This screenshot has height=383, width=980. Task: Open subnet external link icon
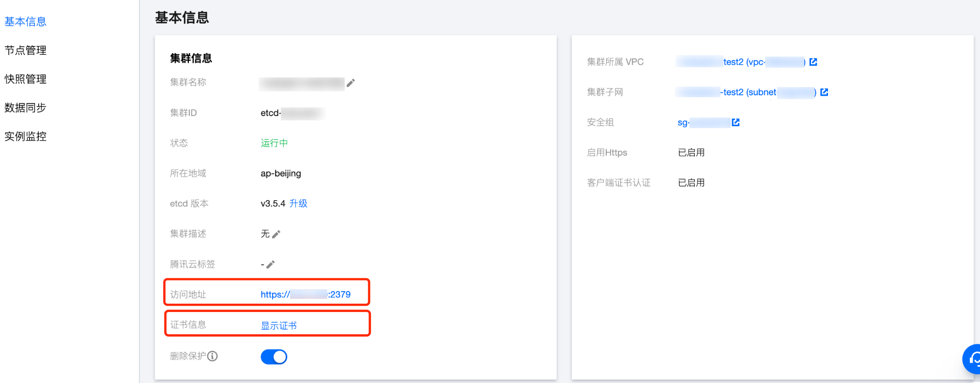click(x=824, y=92)
